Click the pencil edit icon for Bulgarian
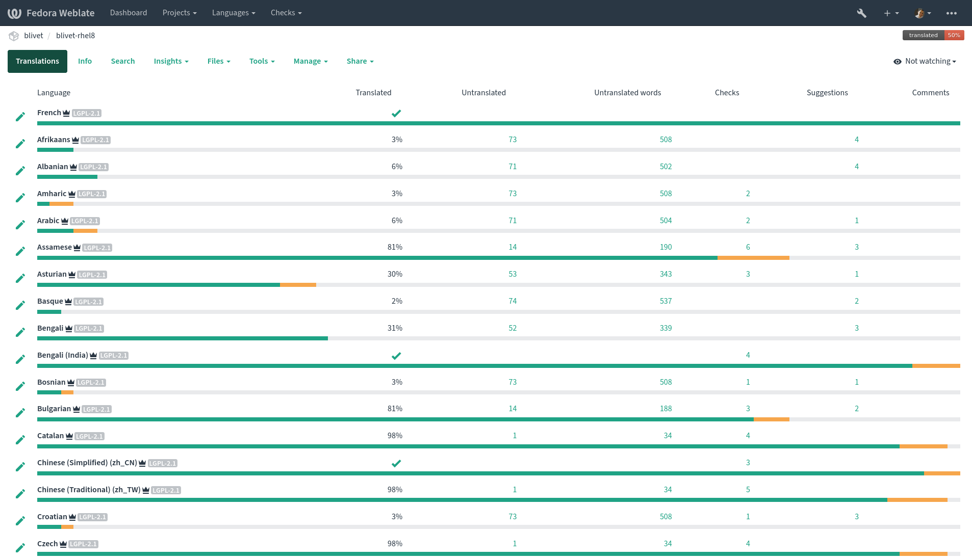The height and width of the screenshot is (560, 972). 20,413
